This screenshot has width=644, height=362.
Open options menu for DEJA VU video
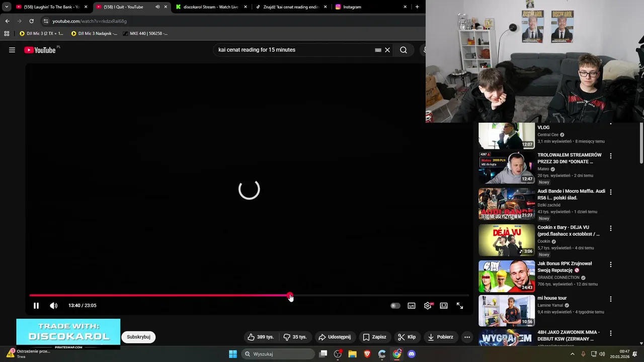pos(611,228)
